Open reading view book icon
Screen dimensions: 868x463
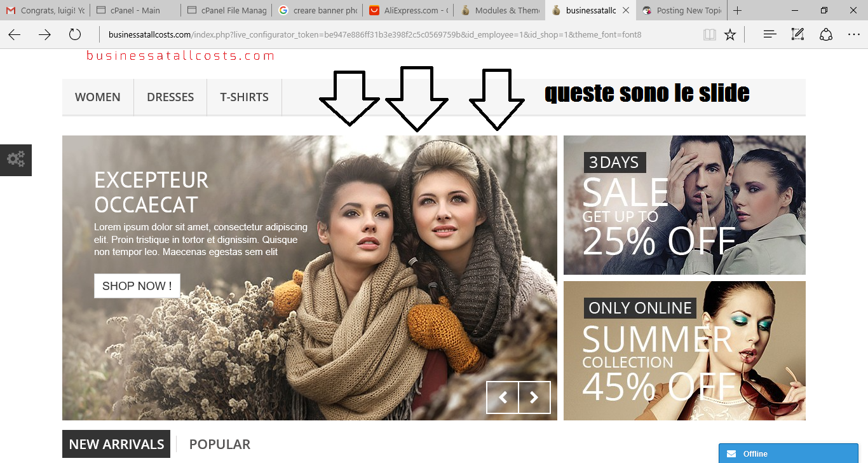tap(710, 34)
